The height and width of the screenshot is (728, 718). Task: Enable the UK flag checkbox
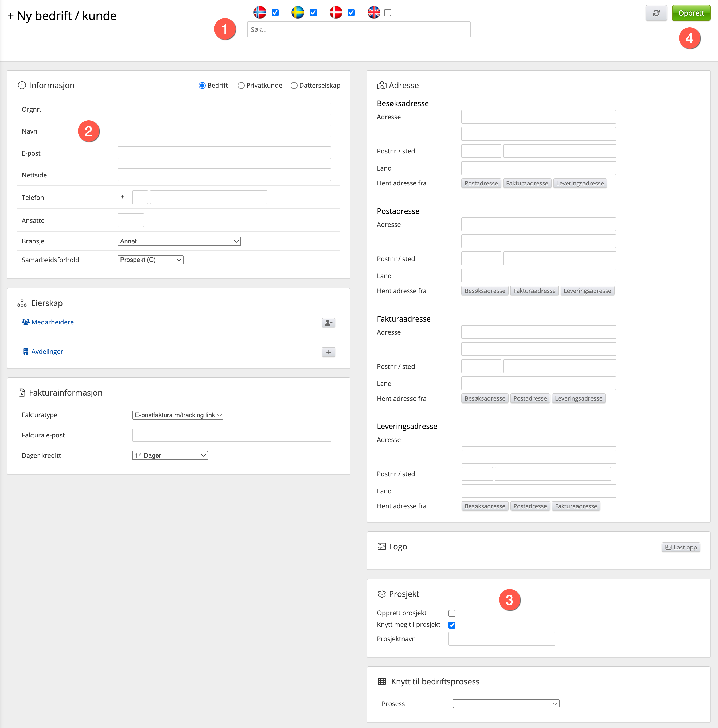pos(388,13)
